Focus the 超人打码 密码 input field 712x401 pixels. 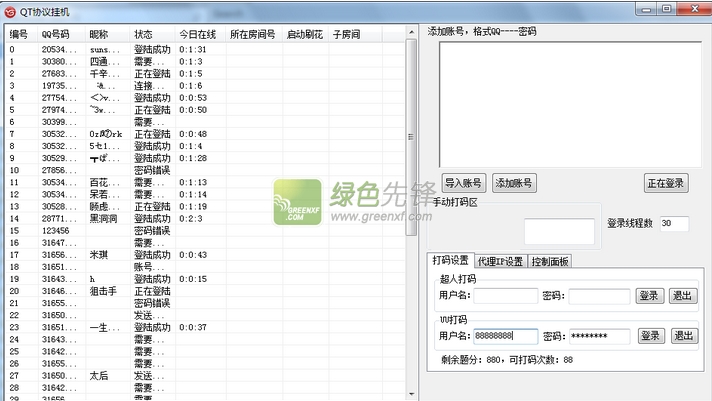tap(599, 296)
